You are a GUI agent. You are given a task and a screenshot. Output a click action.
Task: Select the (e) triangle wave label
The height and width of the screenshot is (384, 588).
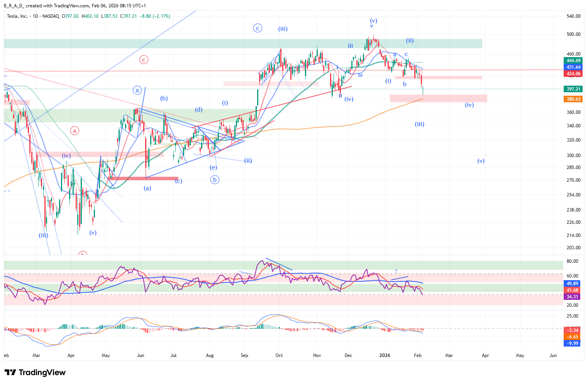click(x=213, y=167)
